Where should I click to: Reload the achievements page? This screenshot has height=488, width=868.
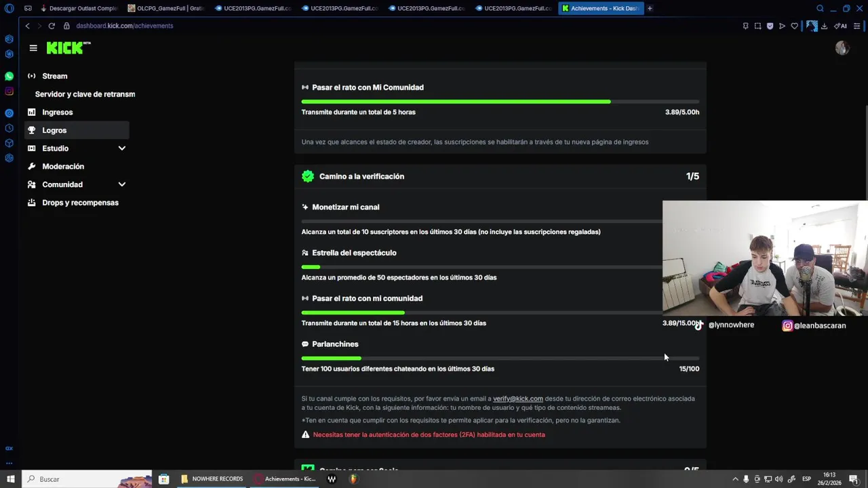coord(52,26)
